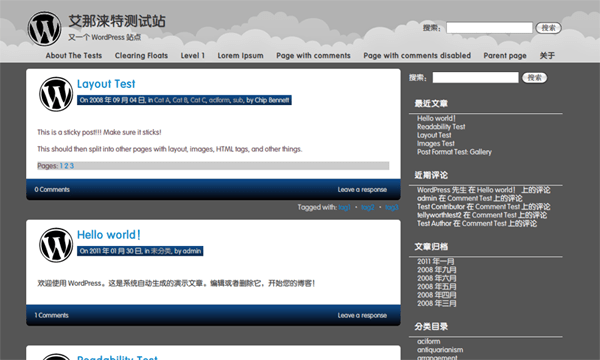Image resolution: width=600 pixels, height=360 pixels.
Task: Open the 2011 年一月 archive
Action: [x=435, y=261]
